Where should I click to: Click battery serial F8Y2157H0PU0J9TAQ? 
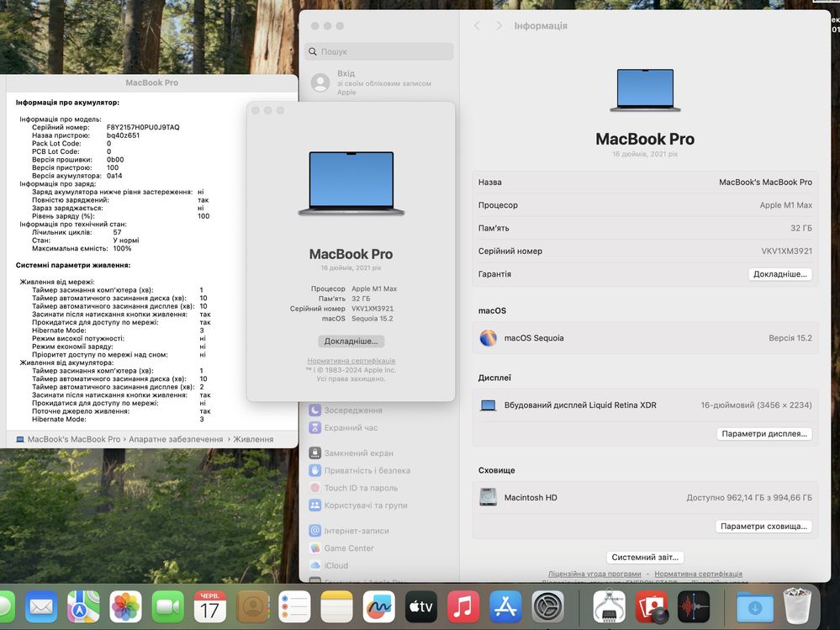(143, 128)
